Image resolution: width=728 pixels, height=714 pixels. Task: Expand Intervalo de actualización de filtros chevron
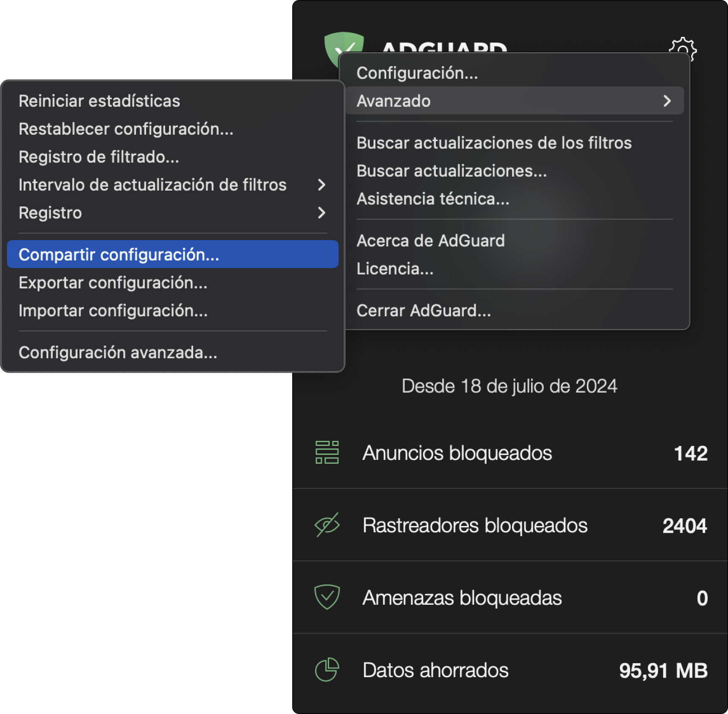[x=321, y=185]
